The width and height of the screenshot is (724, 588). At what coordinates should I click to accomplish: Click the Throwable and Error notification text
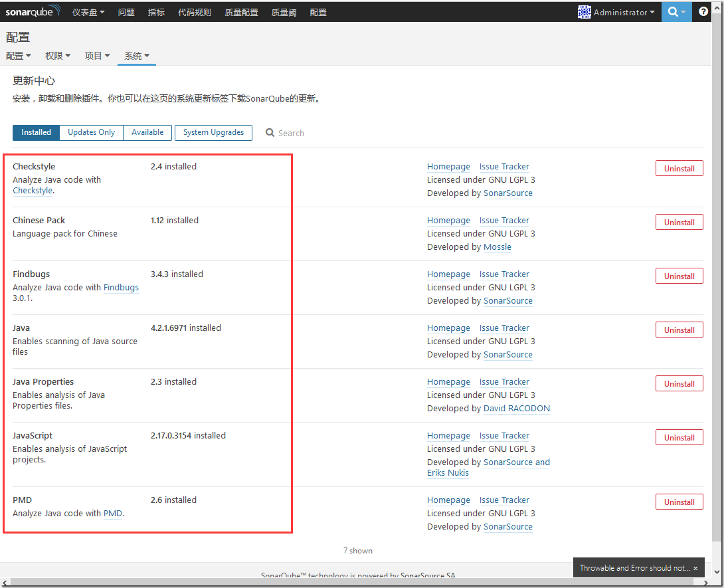635,568
